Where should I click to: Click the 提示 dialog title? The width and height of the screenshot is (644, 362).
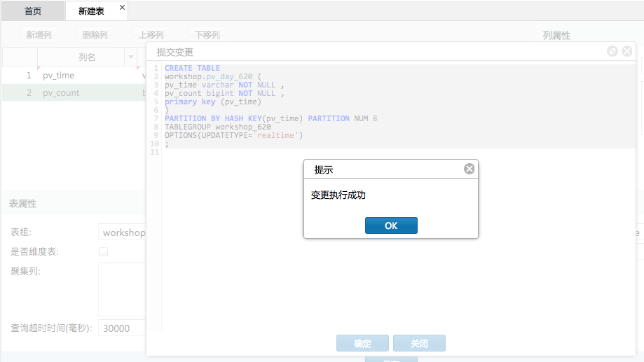pyautogui.click(x=324, y=170)
